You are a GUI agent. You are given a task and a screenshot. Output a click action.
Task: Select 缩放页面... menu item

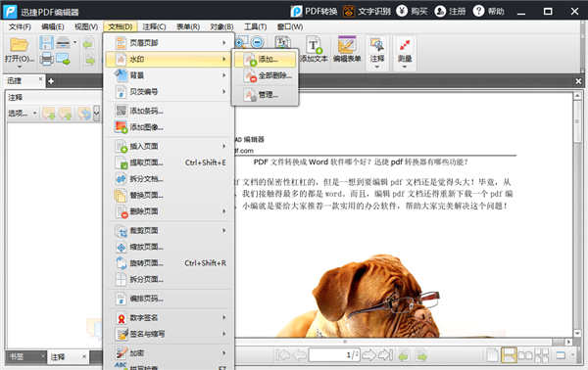click(168, 247)
